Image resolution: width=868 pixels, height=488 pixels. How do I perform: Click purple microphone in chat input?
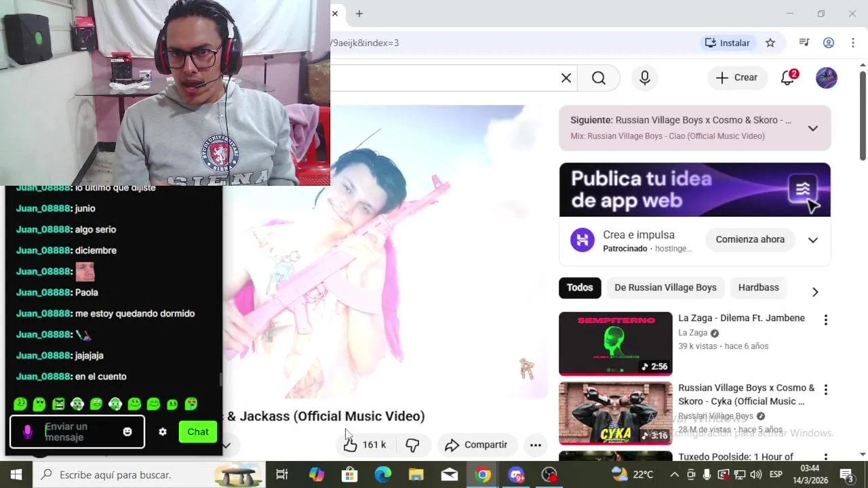tap(28, 432)
